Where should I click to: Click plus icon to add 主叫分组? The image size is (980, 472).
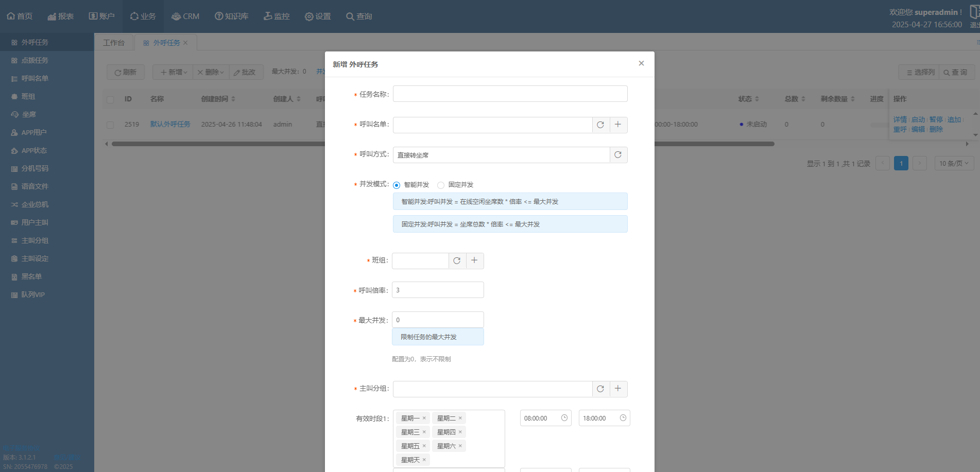click(618, 389)
